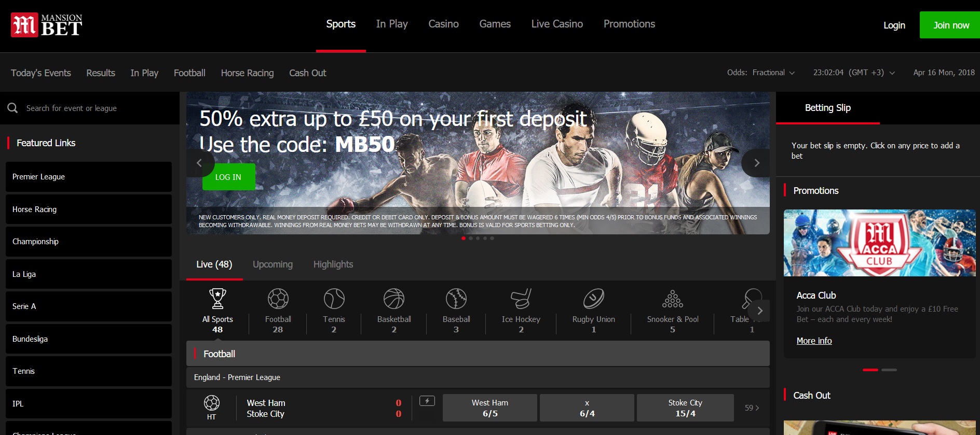980x435 pixels.
Task: Open the Games menu item
Action: 495,24
